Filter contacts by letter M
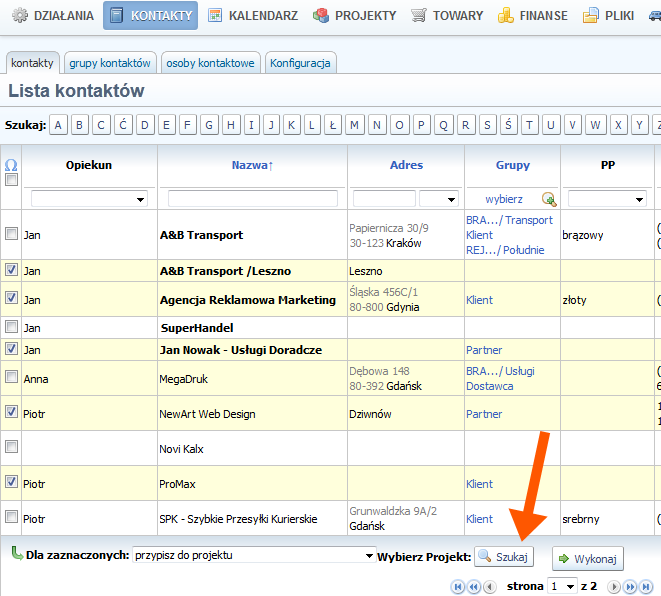 coord(354,125)
